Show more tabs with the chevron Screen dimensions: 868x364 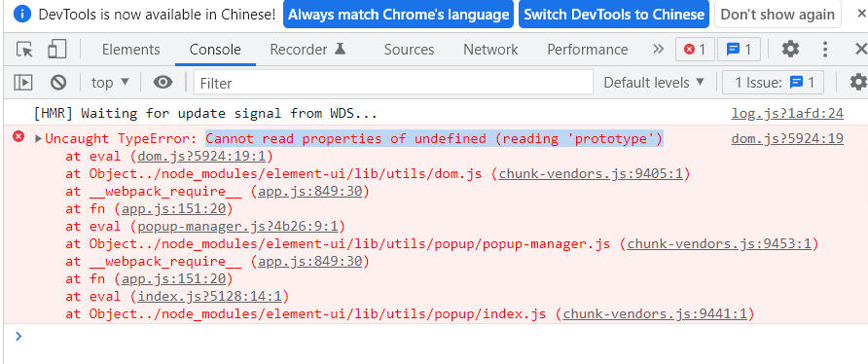pos(658,50)
